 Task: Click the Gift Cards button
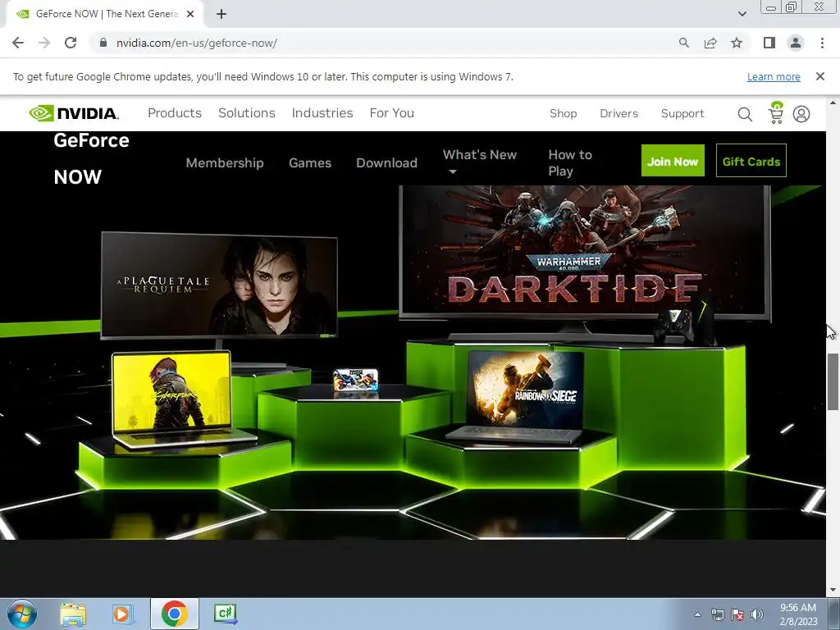coord(751,160)
